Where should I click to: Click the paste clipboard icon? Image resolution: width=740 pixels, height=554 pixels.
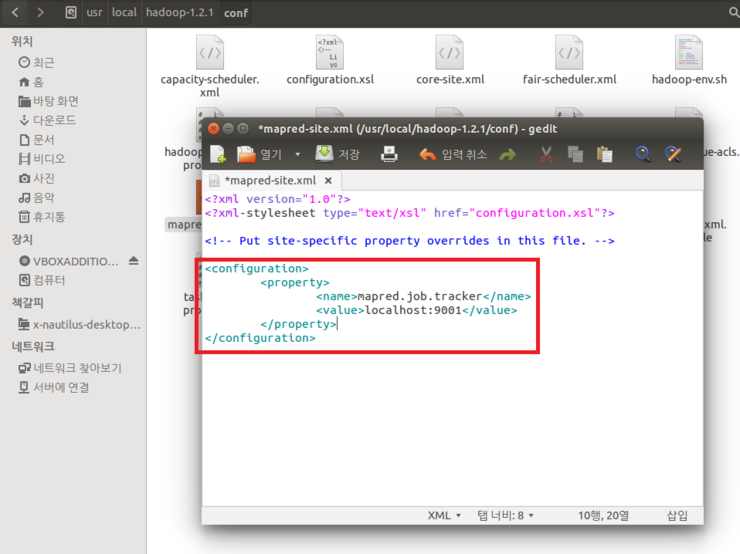click(x=604, y=154)
